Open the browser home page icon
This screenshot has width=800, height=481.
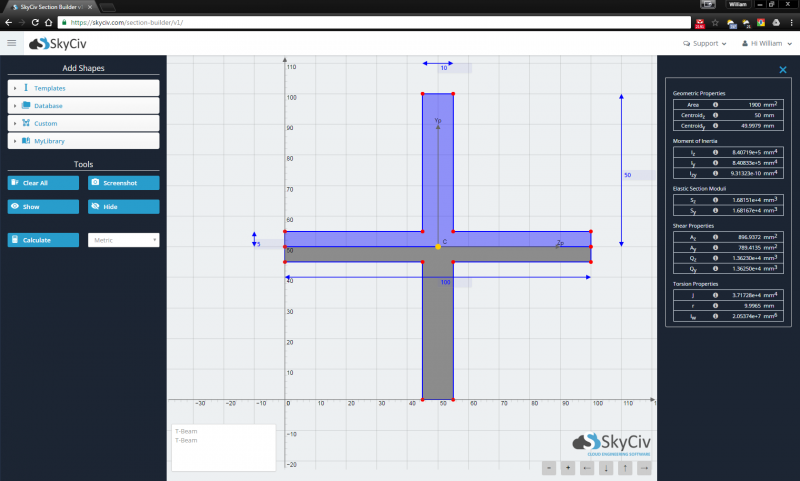48,22
